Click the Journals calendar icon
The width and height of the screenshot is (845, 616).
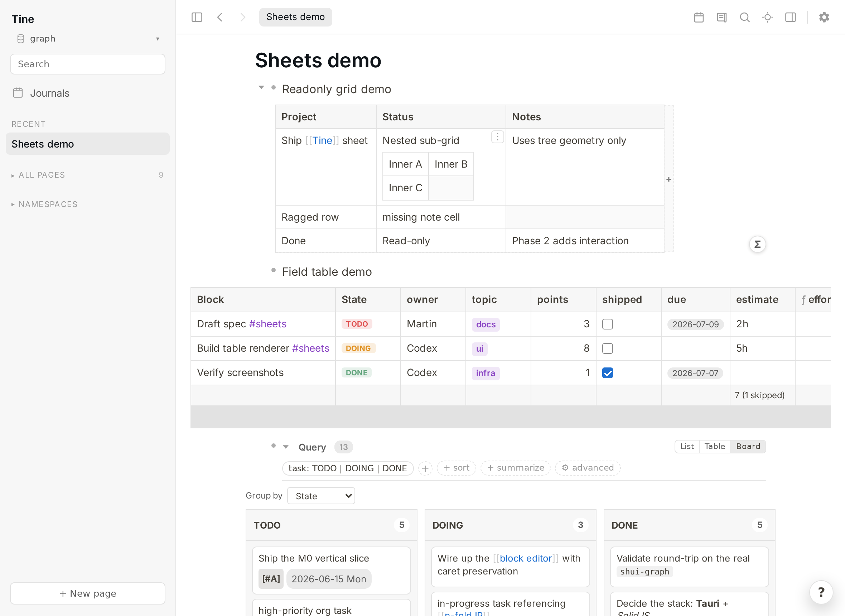pos(18,93)
